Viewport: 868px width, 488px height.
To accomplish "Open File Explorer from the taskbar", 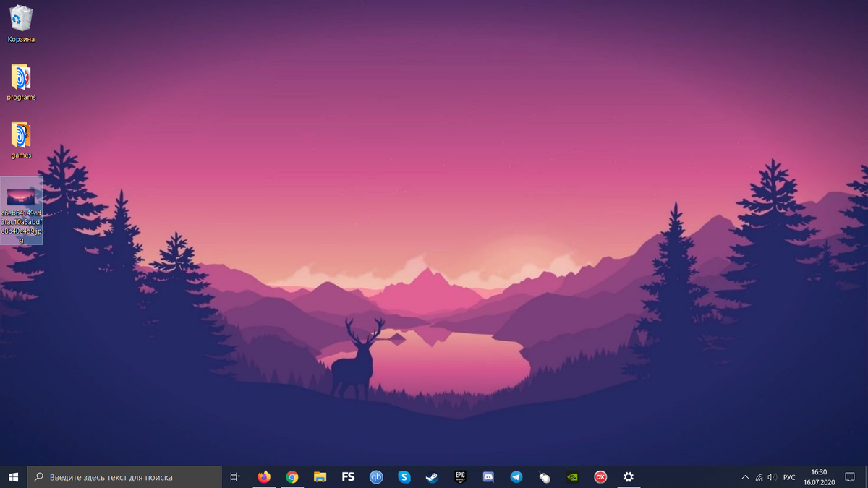I will tap(320, 477).
